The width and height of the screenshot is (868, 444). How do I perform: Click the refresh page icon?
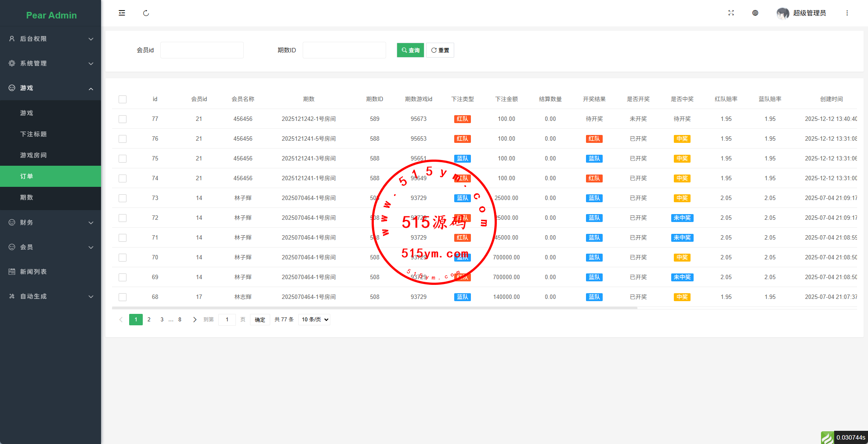click(146, 13)
